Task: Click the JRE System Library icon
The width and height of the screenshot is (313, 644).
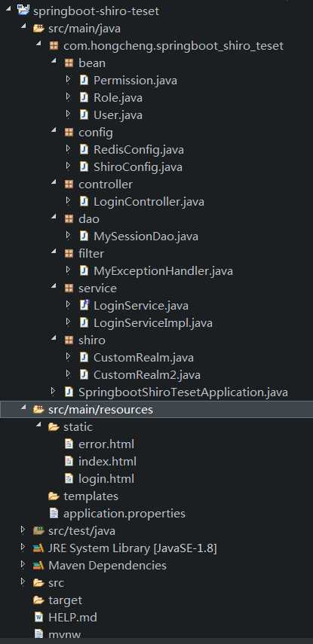Action: coord(38,548)
